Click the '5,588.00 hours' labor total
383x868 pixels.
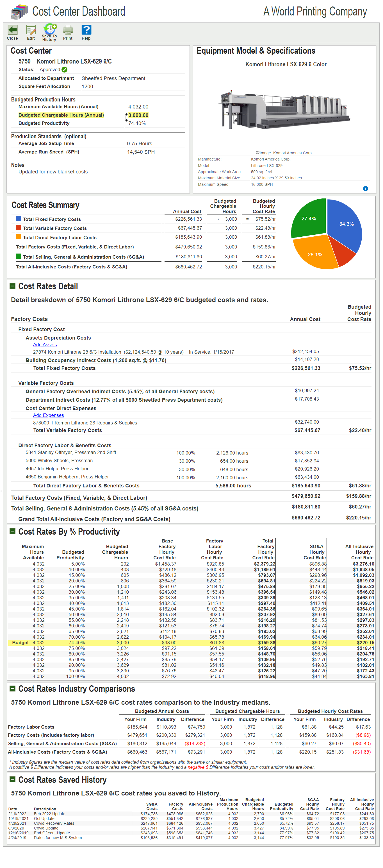pos(233,485)
